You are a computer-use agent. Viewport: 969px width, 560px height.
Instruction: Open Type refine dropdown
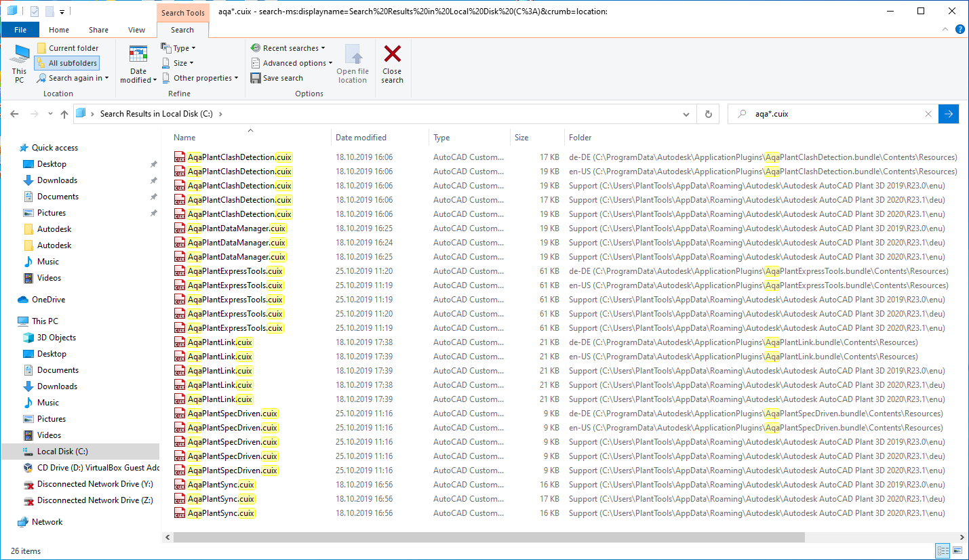click(x=179, y=48)
